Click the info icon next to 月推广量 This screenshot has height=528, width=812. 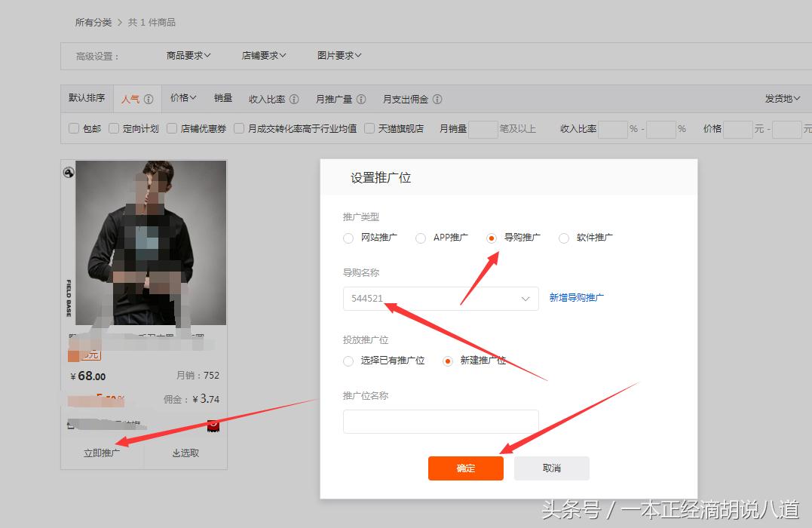coord(361,99)
